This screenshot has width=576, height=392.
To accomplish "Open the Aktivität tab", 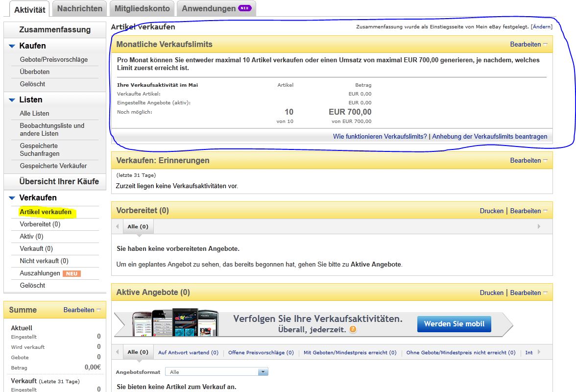I will pyautogui.click(x=29, y=9).
